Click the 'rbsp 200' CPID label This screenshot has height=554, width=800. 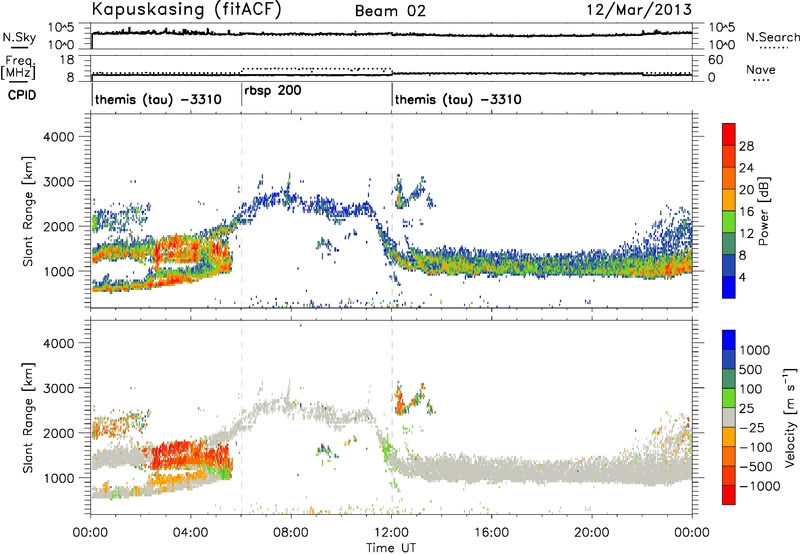272,90
